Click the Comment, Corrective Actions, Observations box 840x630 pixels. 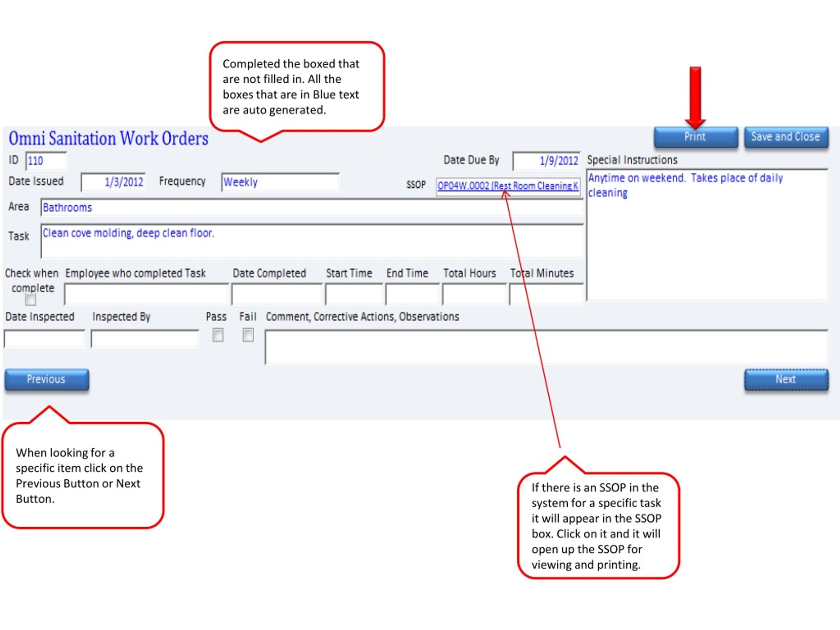546,347
